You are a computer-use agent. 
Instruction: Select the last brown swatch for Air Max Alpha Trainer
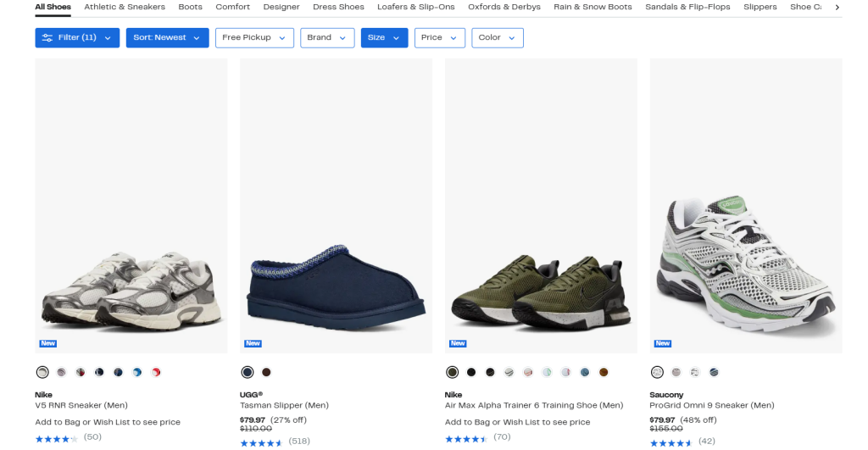click(604, 372)
